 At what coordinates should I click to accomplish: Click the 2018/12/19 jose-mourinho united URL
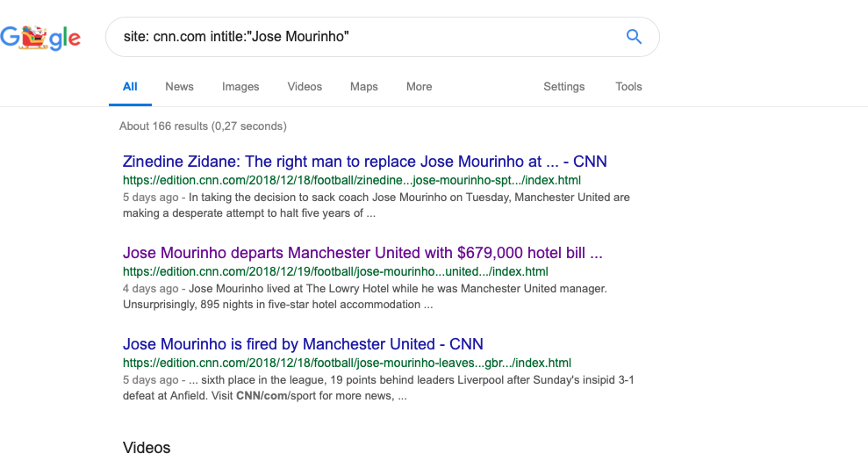point(335,271)
